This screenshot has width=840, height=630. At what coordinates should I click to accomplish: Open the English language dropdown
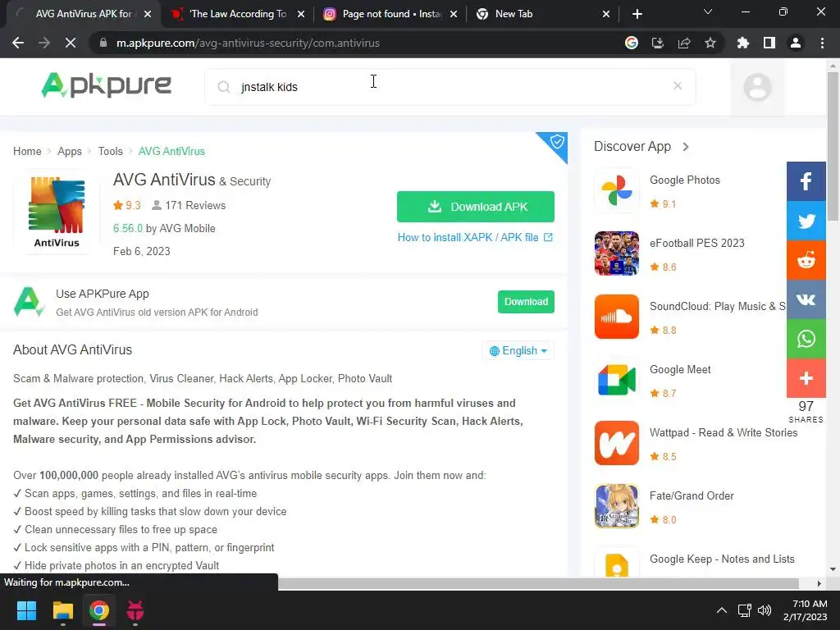click(518, 351)
